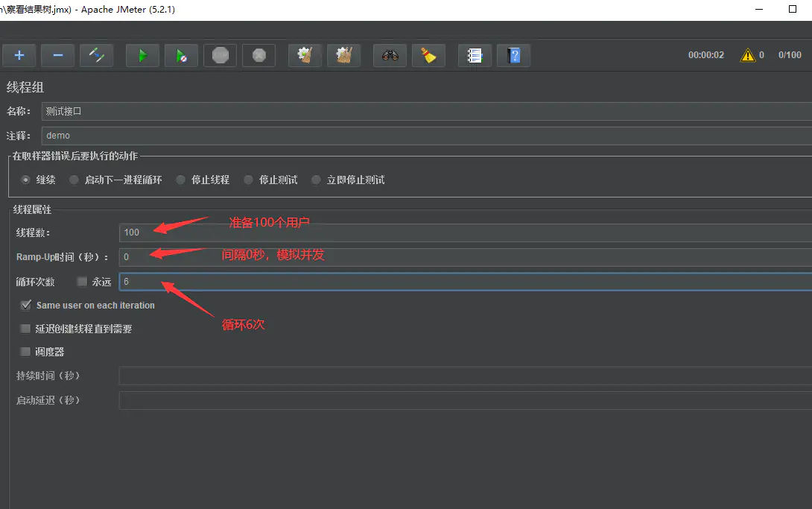Click the Ramp-Up时间 field with 0
Image resolution: width=812 pixels, height=509 pixels.
(465, 257)
